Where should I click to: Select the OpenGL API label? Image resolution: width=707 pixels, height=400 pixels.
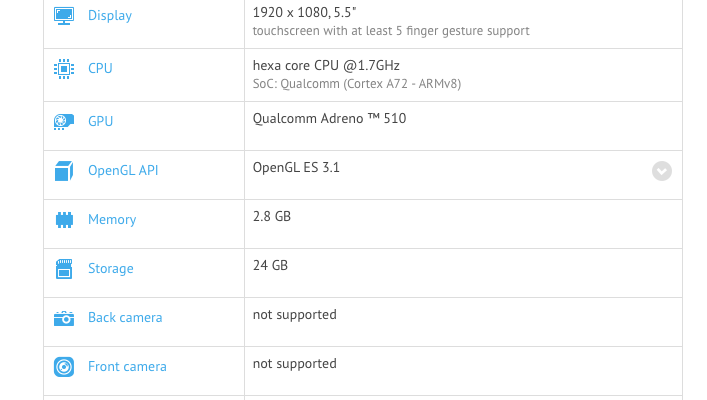(x=123, y=171)
